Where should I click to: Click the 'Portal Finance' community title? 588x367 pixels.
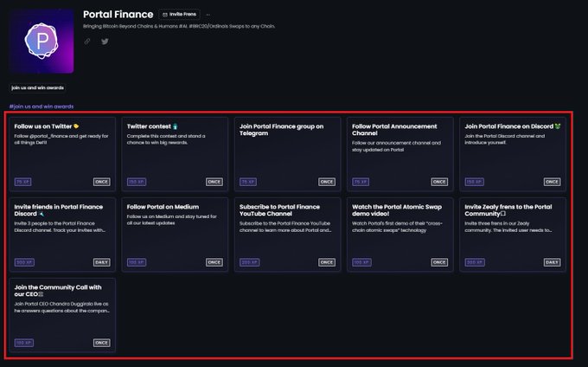coord(118,14)
